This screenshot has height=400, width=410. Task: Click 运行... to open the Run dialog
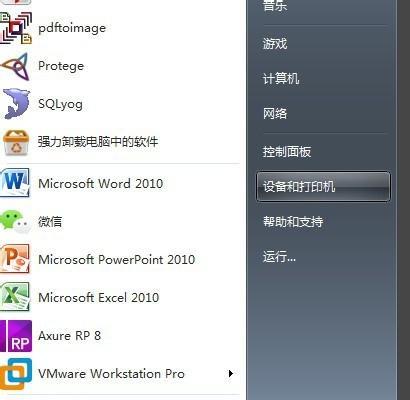(x=279, y=257)
